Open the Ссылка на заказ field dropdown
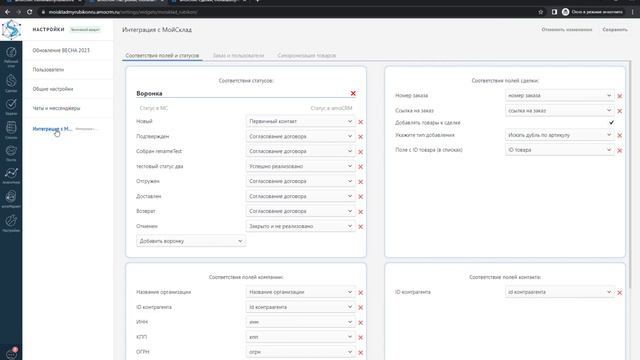The width and height of the screenshot is (640, 360). tap(560, 111)
